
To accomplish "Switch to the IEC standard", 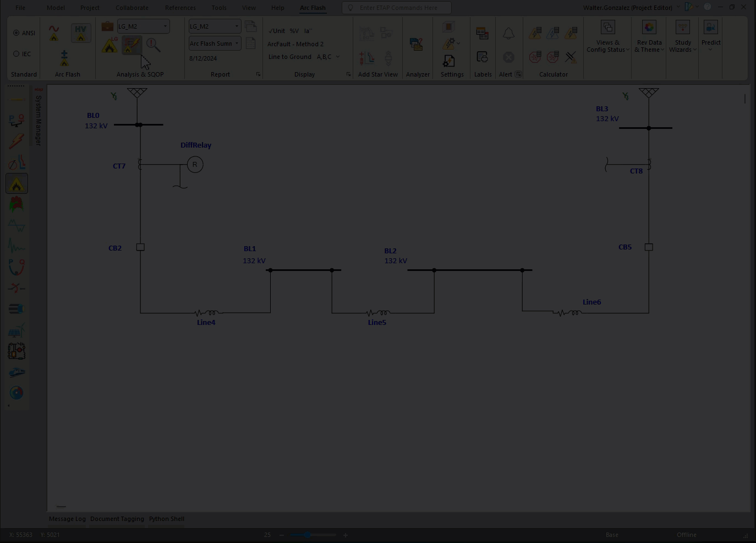I will click(x=17, y=53).
